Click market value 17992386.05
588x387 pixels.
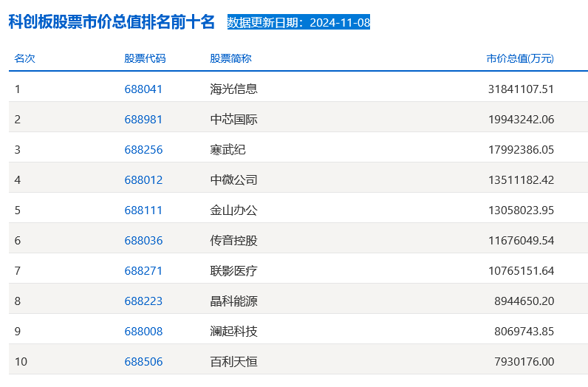click(521, 150)
